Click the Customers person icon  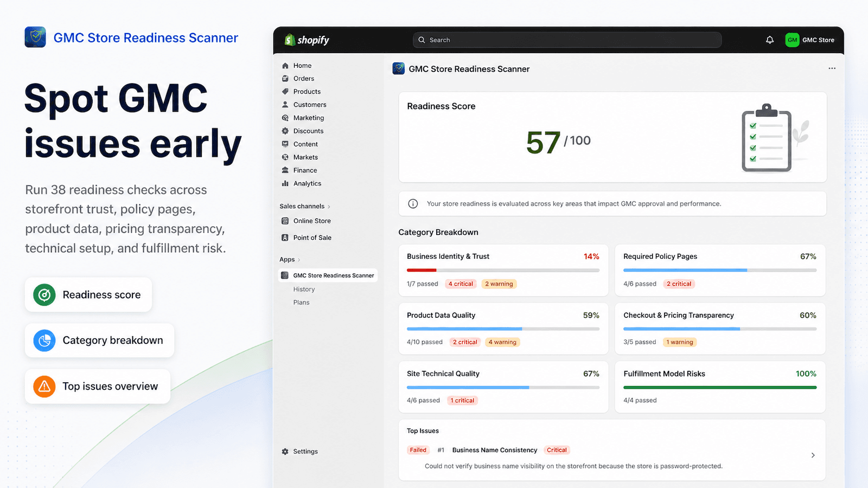coord(285,105)
